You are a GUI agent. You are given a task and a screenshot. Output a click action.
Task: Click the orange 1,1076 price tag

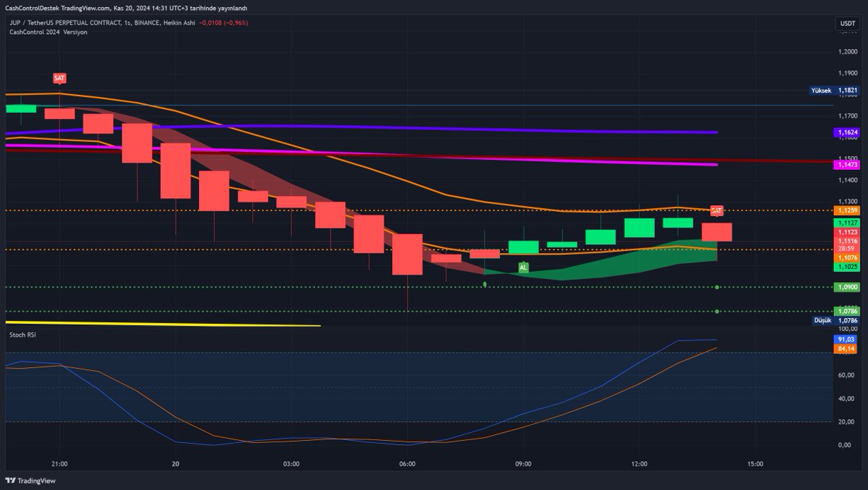pos(847,257)
